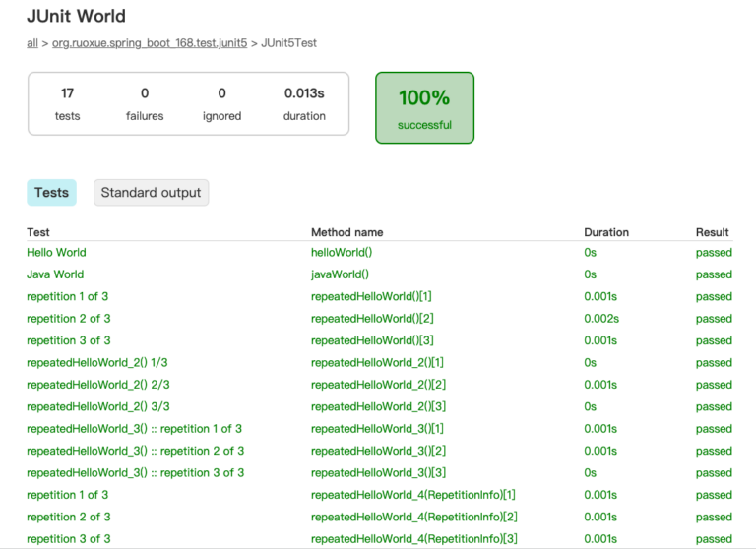
Task: Select the repeatedHelloWorld()[2] method entry
Action: pos(372,319)
